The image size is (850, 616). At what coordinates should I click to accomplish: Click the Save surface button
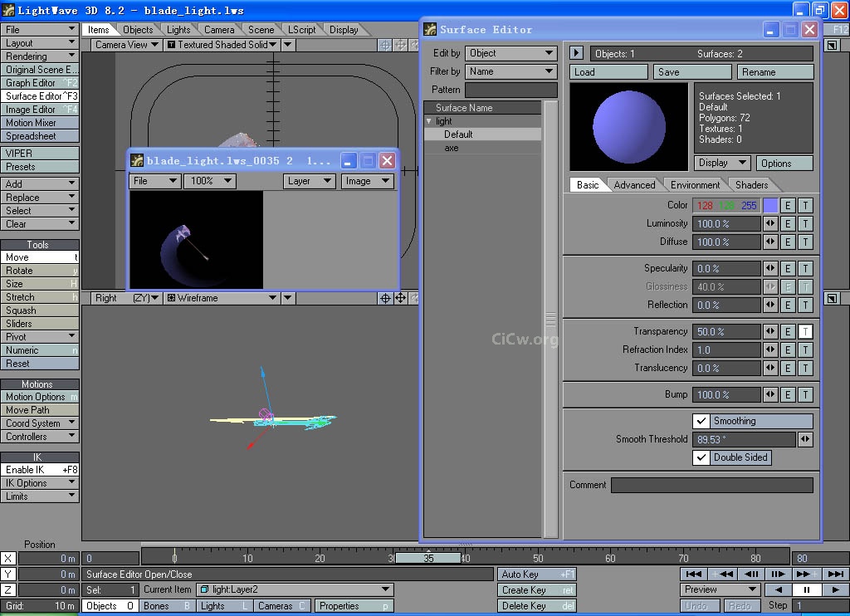point(692,72)
